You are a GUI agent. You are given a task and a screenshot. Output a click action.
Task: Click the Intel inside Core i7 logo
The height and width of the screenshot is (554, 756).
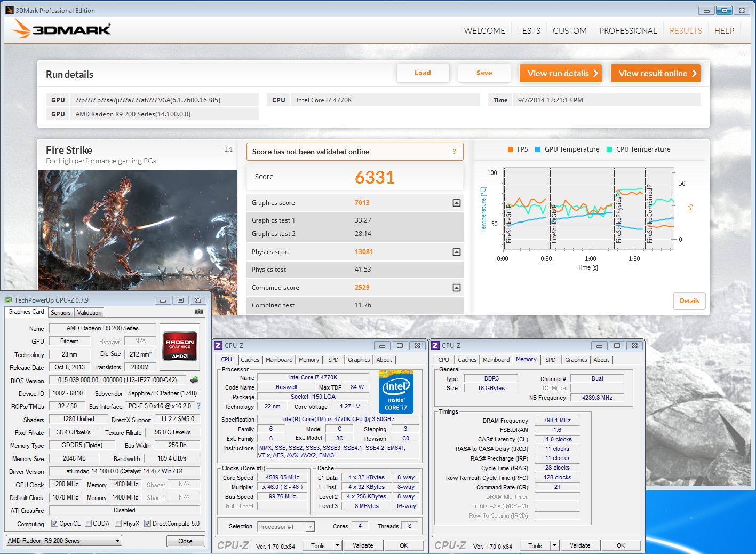coord(396,392)
